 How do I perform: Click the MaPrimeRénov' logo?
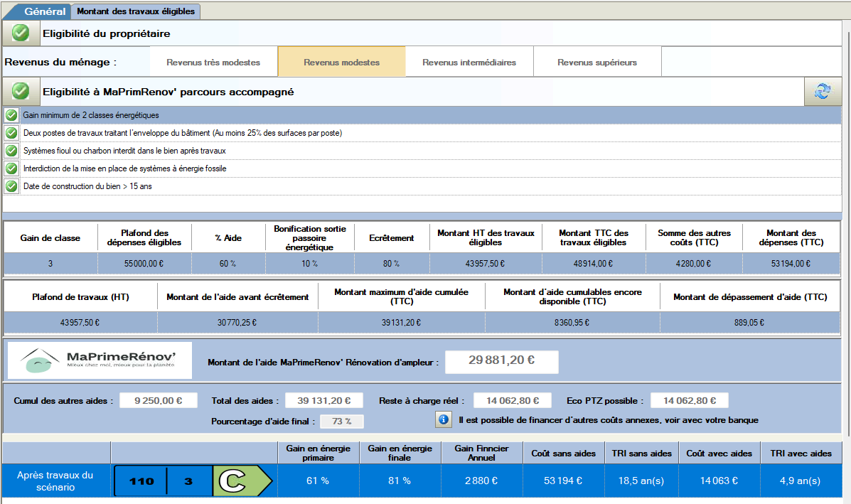tap(100, 361)
